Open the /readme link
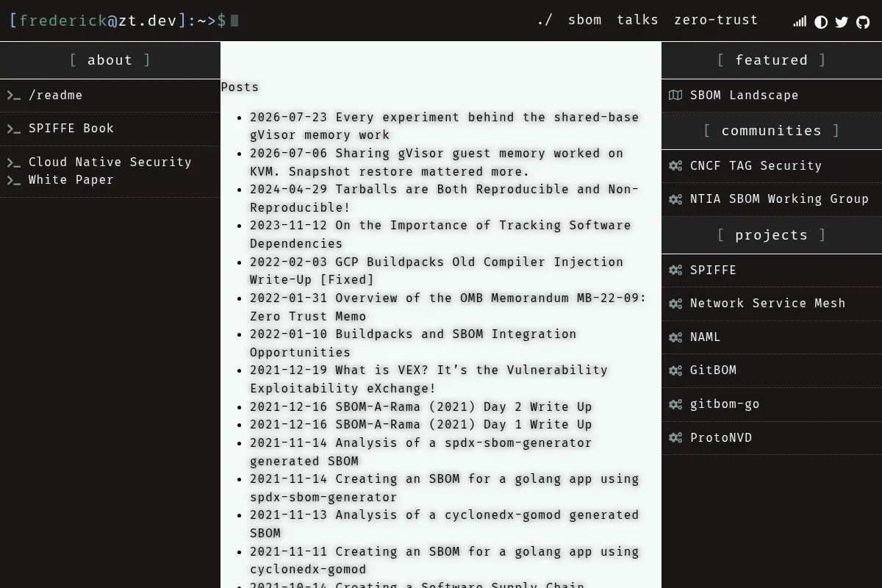This screenshot has width=882, height=588. tap(55, 96)
